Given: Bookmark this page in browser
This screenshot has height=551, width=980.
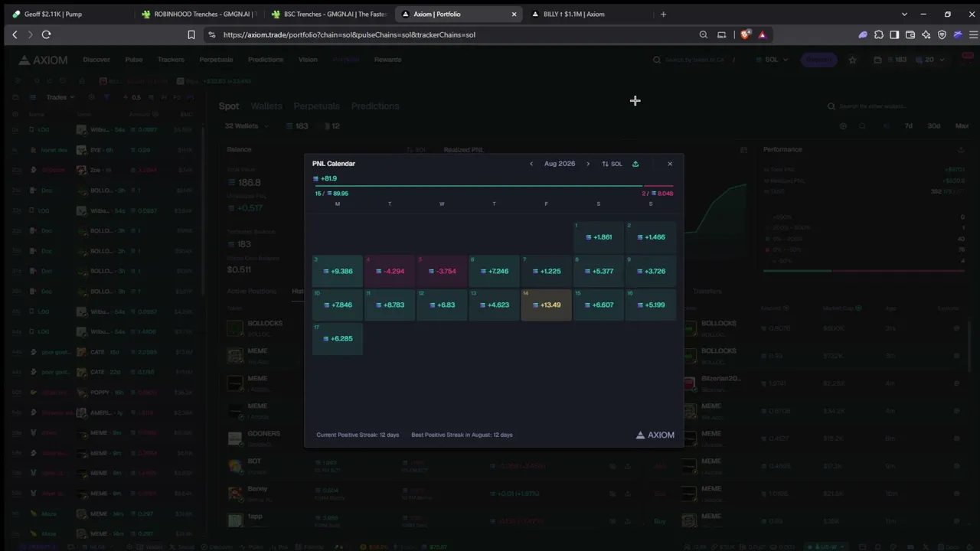Looking at the screenshot, I should (x=191, y=34).
